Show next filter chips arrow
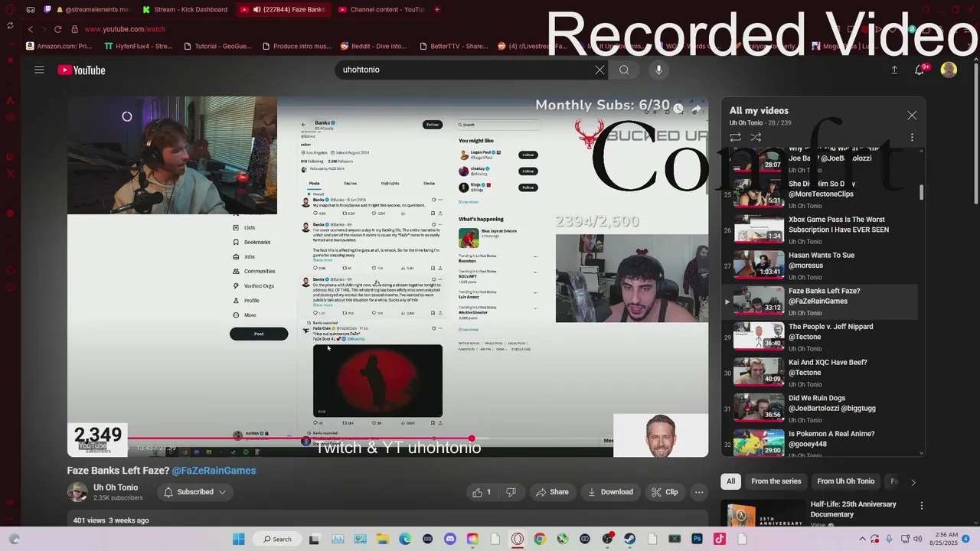980x551 pixels. tap(913, 482)
